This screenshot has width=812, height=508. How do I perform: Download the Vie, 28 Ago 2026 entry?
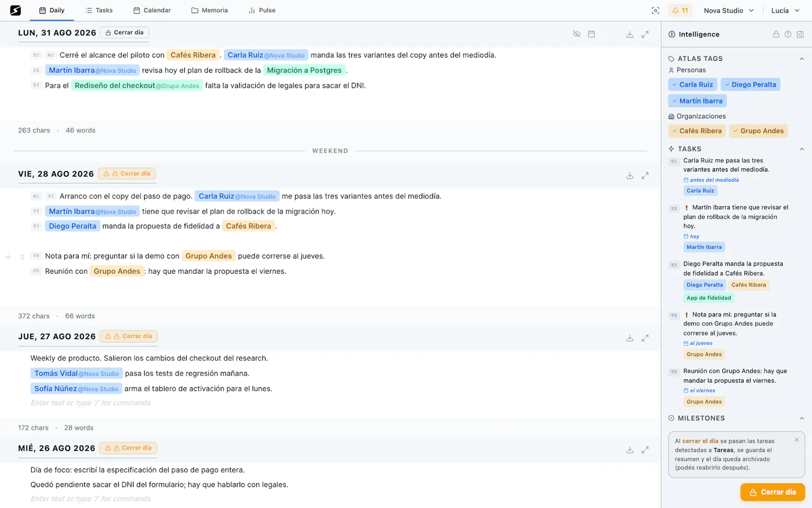[x=630, y=175]
